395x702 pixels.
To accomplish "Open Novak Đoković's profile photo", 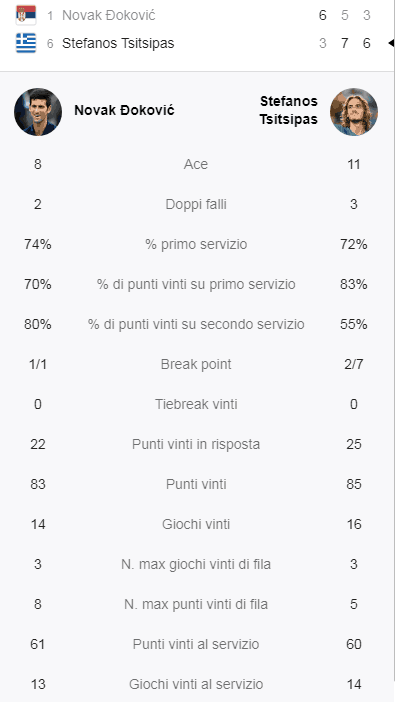I will coord(38,112).
